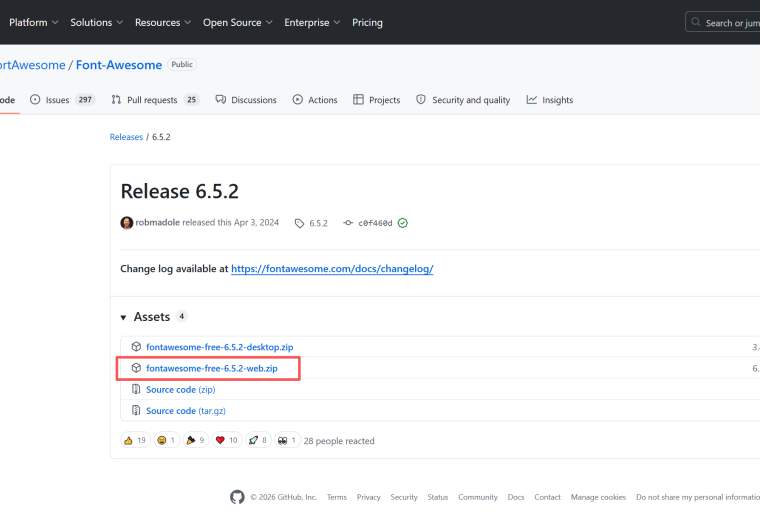Open the Insights tab
Viewport: 770px width, 514px height.
pyautogui.click(x=550, y=100)
